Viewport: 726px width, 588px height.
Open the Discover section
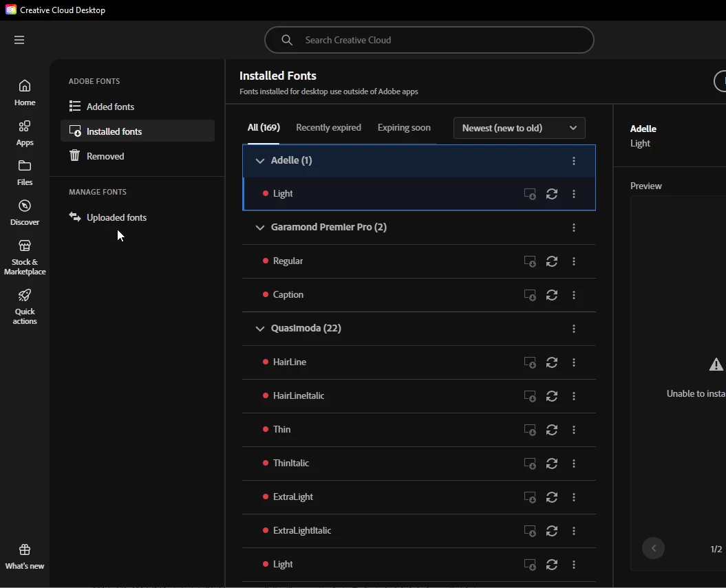pos(25,213)
